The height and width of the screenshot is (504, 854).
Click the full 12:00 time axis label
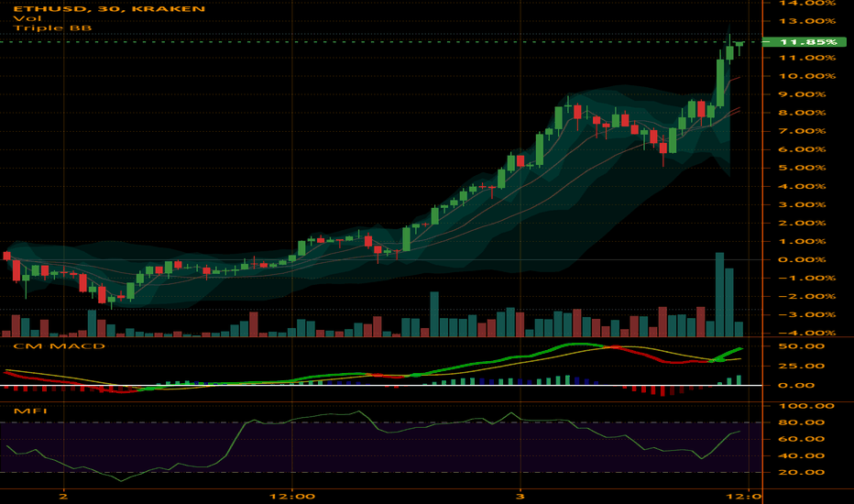point(293,497)
